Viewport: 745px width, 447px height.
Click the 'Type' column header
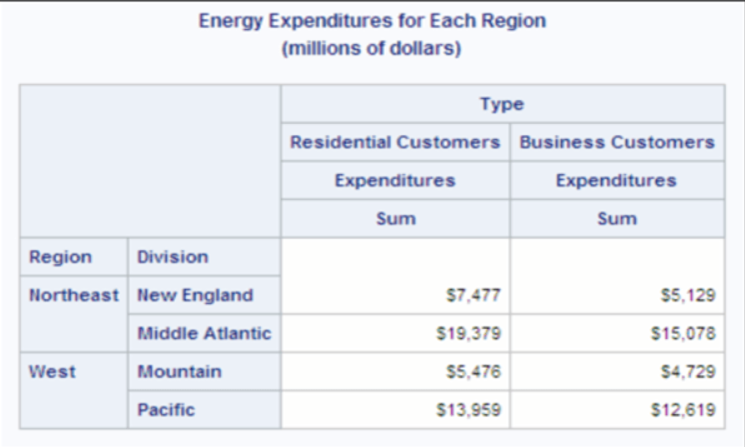pos(502,104)
